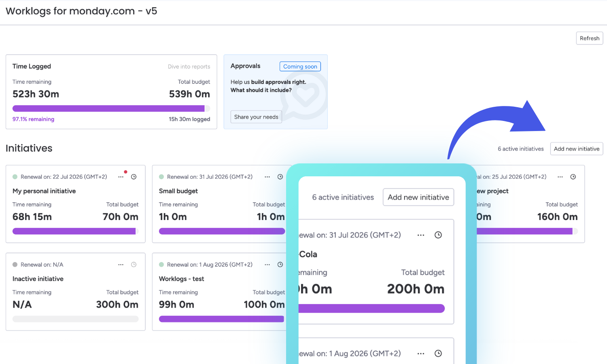Click green status dot on Worklogs - test card
The image size is (607, 364).
point(161,265)
